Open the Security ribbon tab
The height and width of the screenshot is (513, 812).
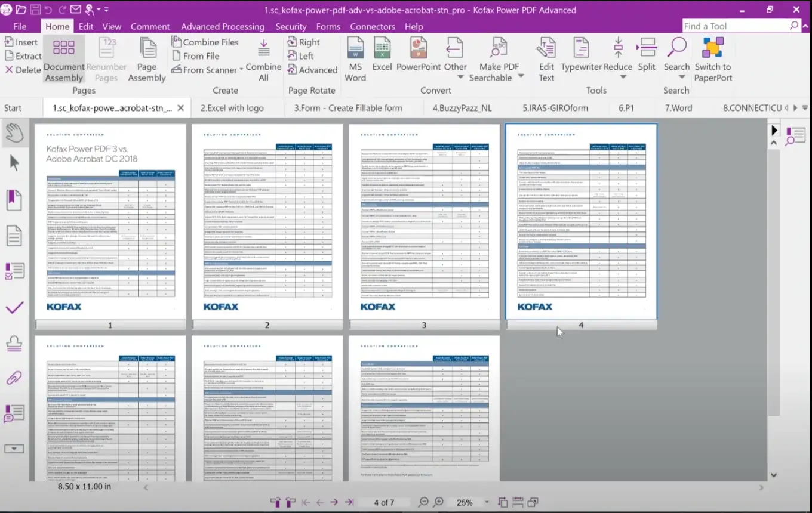point(291,26)
